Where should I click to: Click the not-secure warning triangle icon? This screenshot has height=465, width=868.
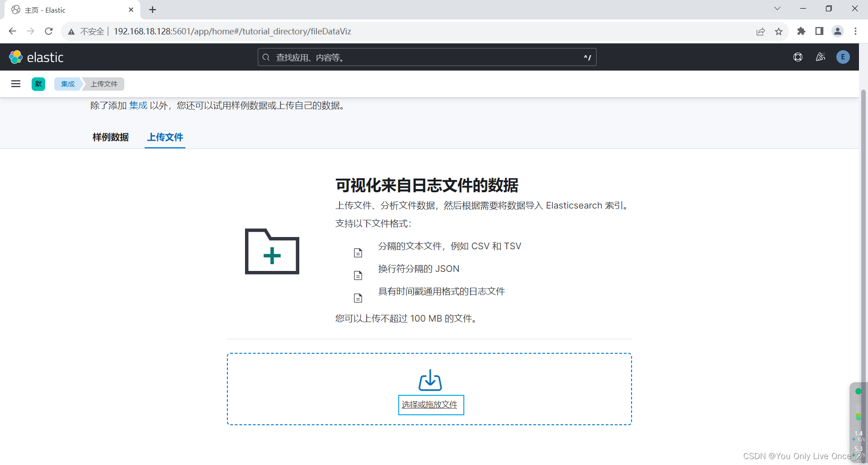pos(71,32)
